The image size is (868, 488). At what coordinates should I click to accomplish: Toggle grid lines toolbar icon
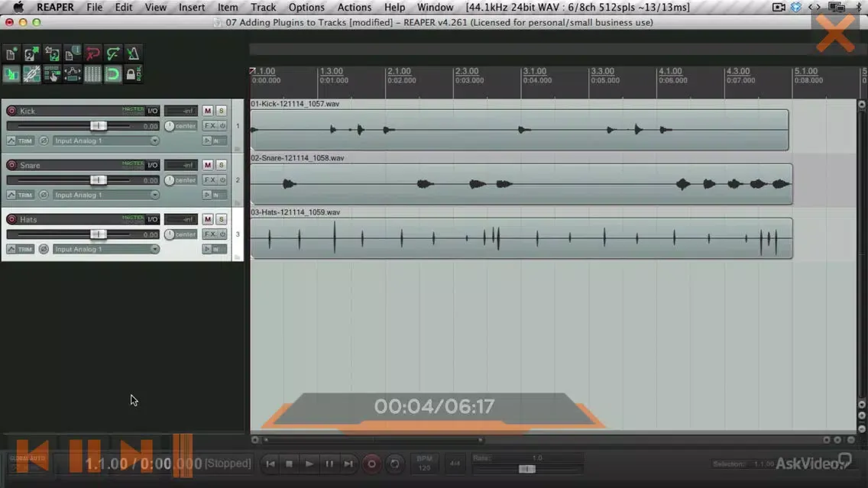(92, 73)
